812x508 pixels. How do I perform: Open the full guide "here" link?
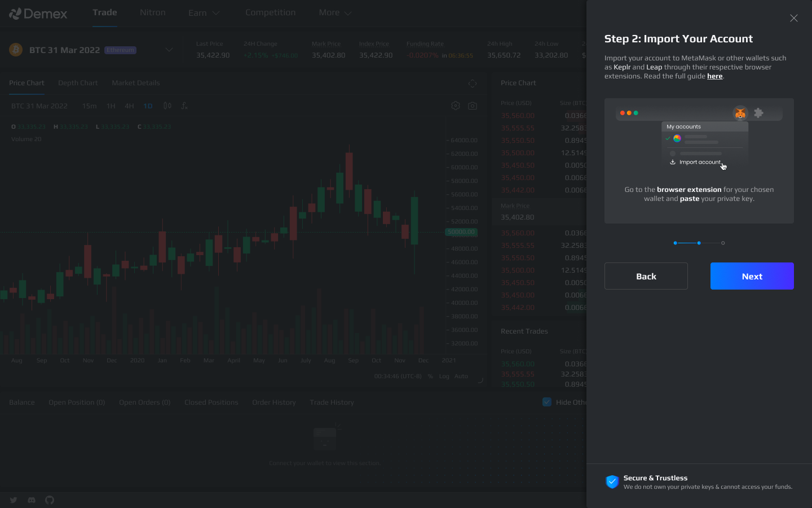click(714, 76)
